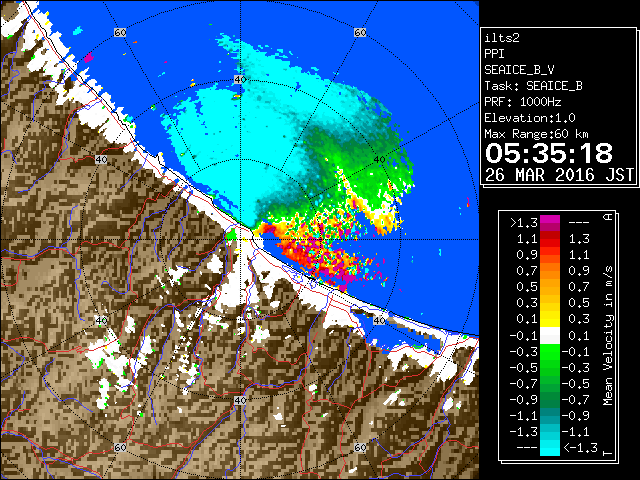Click the 60 range label in the northwest sea

tap(120, 32)
